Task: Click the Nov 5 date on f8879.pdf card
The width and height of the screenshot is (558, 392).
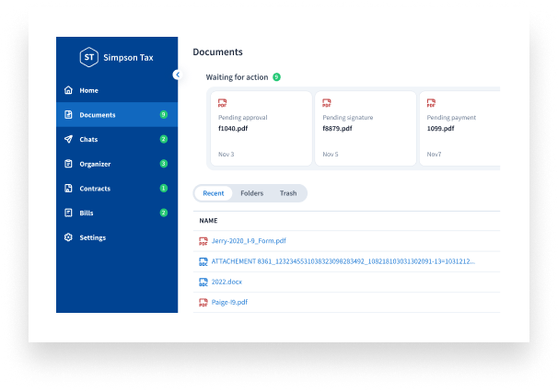Action: pyautogui.click(x=331, y=154)
